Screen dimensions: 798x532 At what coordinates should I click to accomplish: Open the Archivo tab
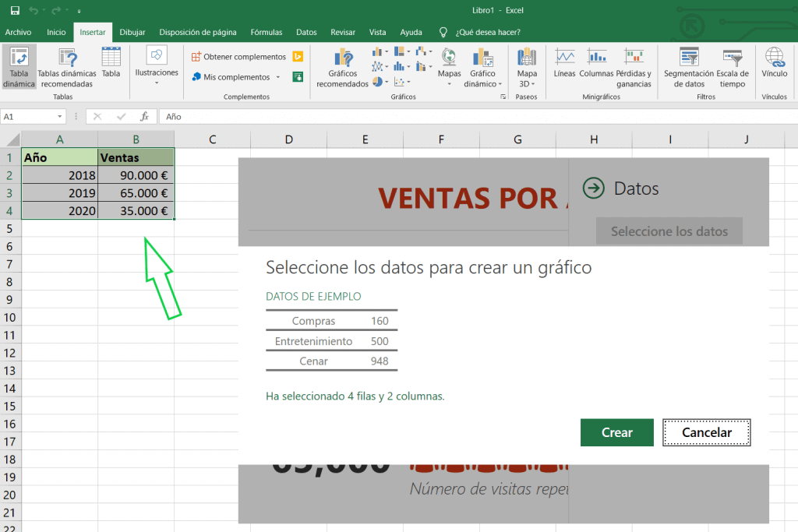(19, 32)
